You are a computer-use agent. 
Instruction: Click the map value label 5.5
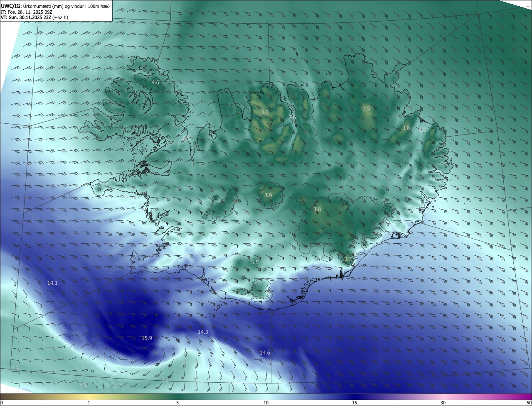tap(255, 262)
